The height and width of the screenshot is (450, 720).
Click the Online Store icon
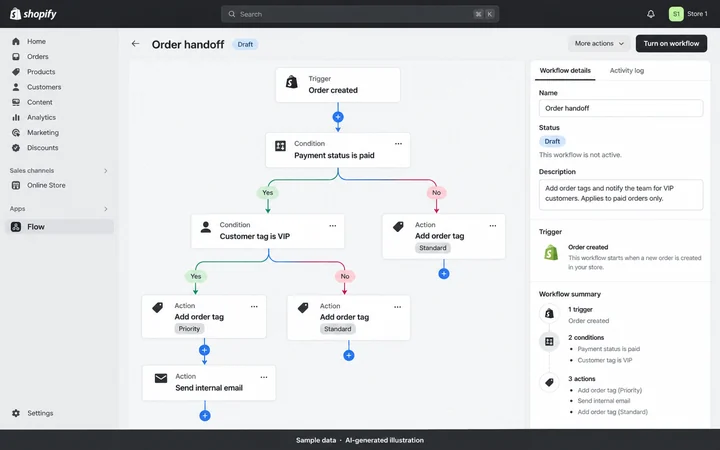[x=16, y=185]
